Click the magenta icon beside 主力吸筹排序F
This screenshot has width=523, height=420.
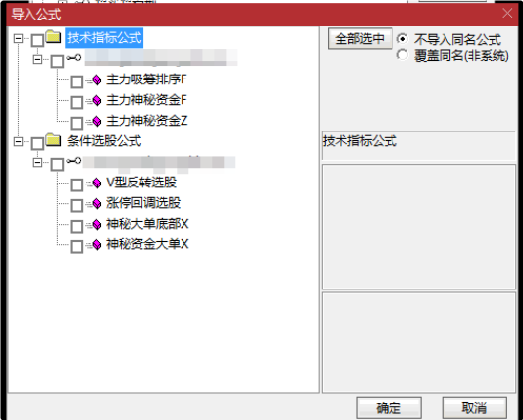(97, 80)
